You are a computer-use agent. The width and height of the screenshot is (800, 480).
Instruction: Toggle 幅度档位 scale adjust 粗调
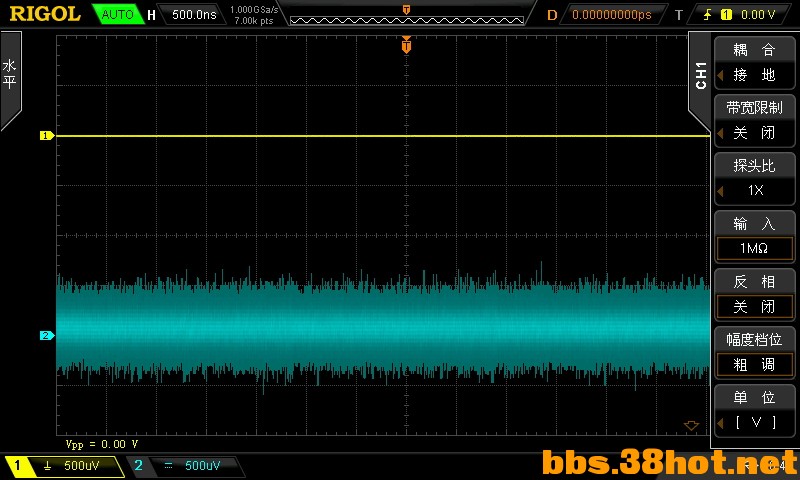[x=754, y=352]
